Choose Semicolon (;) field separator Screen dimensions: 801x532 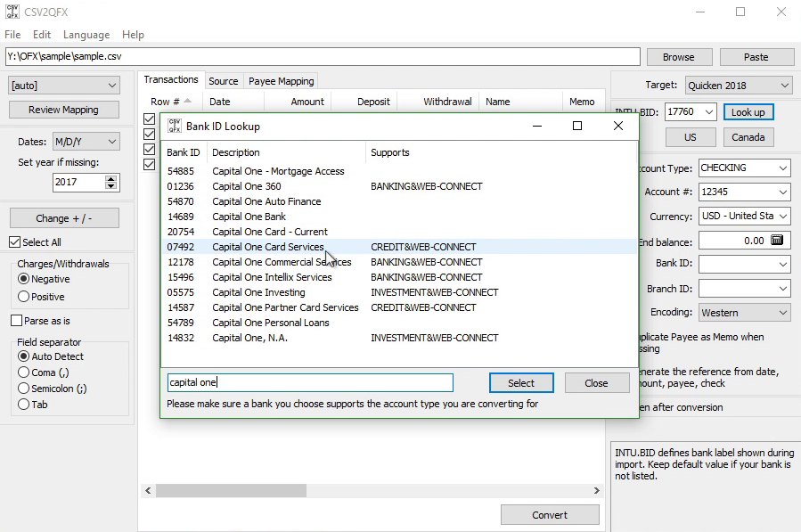tap(23, 389)
